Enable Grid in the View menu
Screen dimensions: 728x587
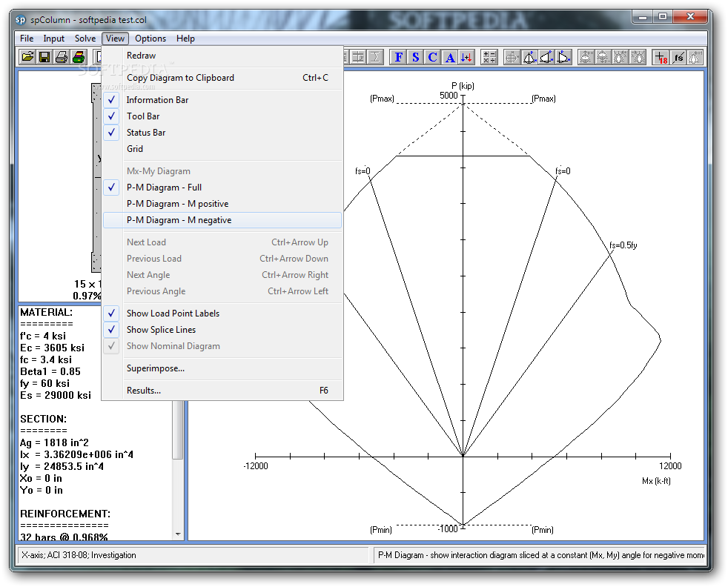tap(222, 148)
